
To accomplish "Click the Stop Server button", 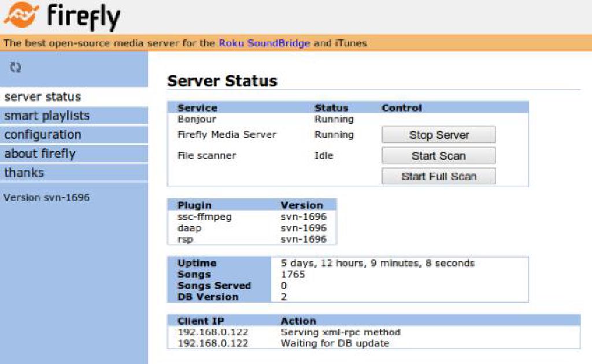I will pyautogui.click(x=438, y=135).
